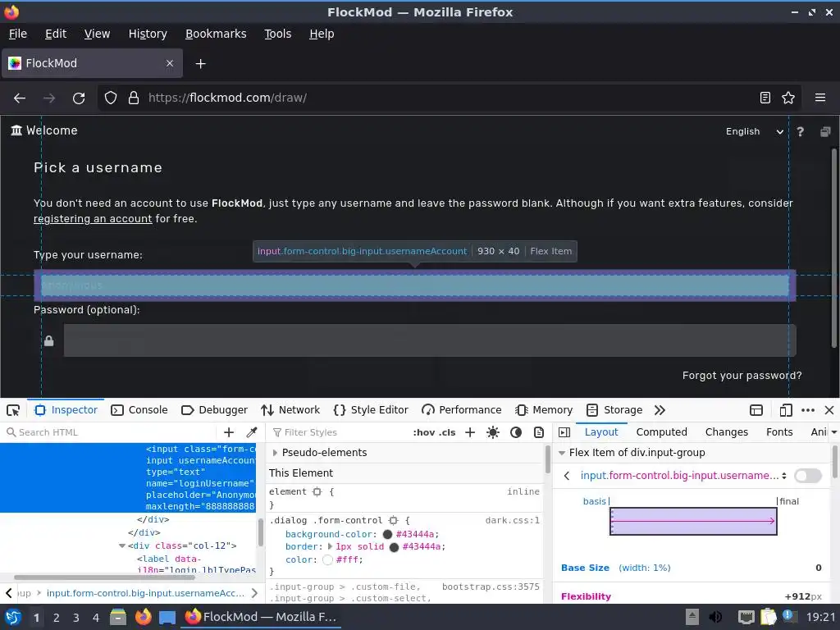The image size is (840, 630).
Task: Go back to previous page
Action: [20, 98]
